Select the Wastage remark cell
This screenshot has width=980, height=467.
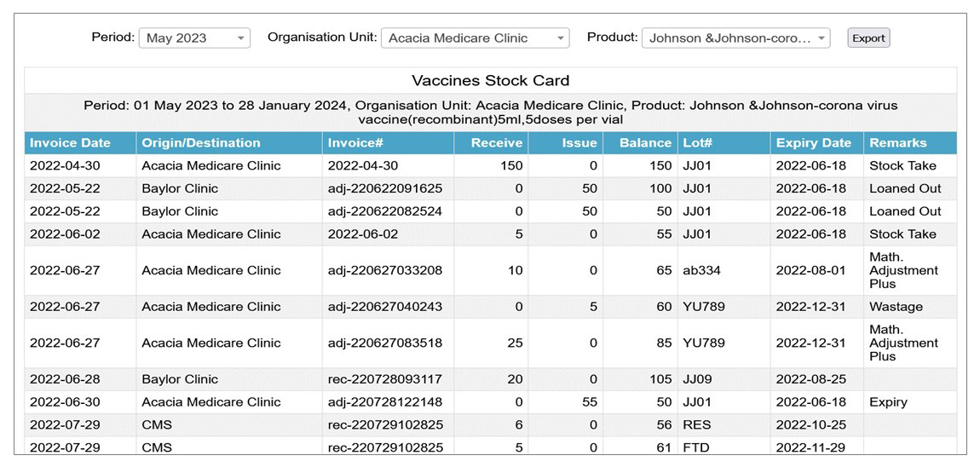(x=896, y=307)
